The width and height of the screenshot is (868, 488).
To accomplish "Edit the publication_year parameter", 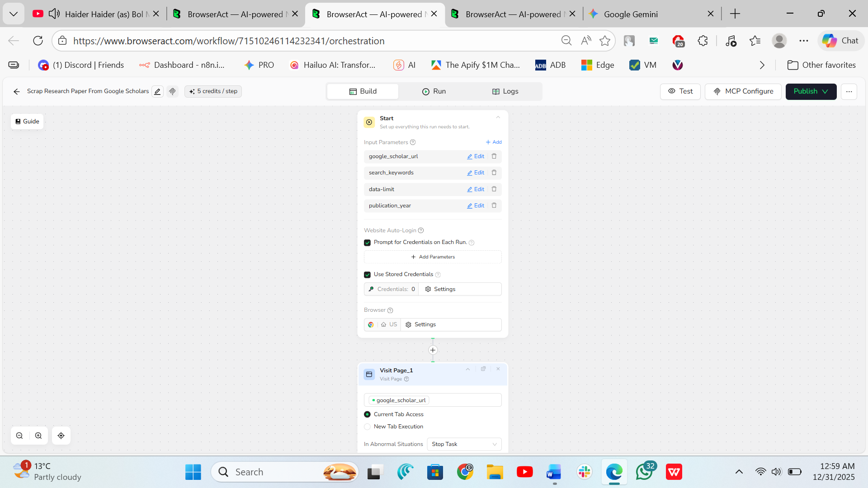I will (x=476, y=206).
